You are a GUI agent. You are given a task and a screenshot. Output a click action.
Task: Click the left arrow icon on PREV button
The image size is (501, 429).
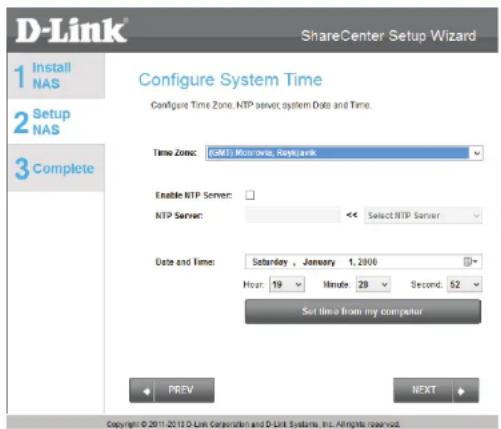click(x=146, y=391)
